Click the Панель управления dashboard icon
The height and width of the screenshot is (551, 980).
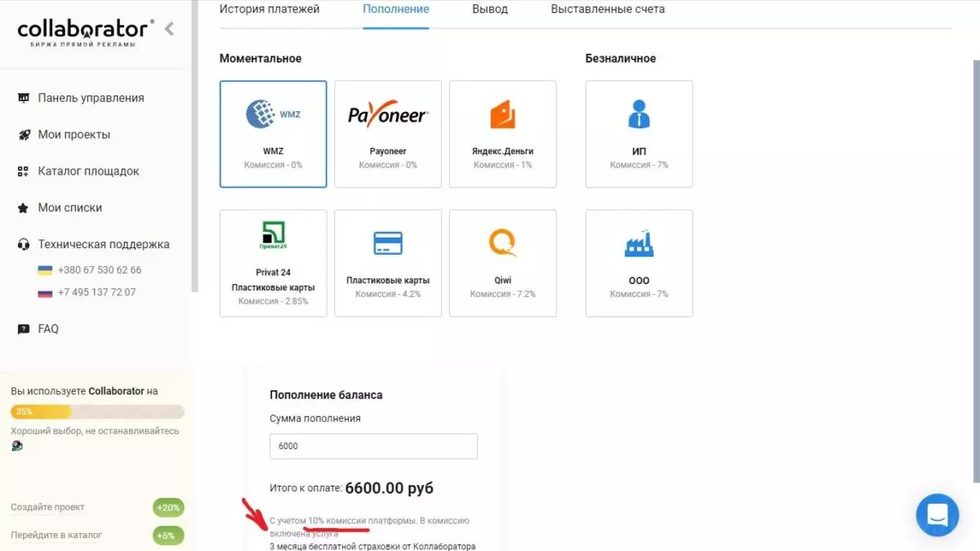[x=23, y=98]
